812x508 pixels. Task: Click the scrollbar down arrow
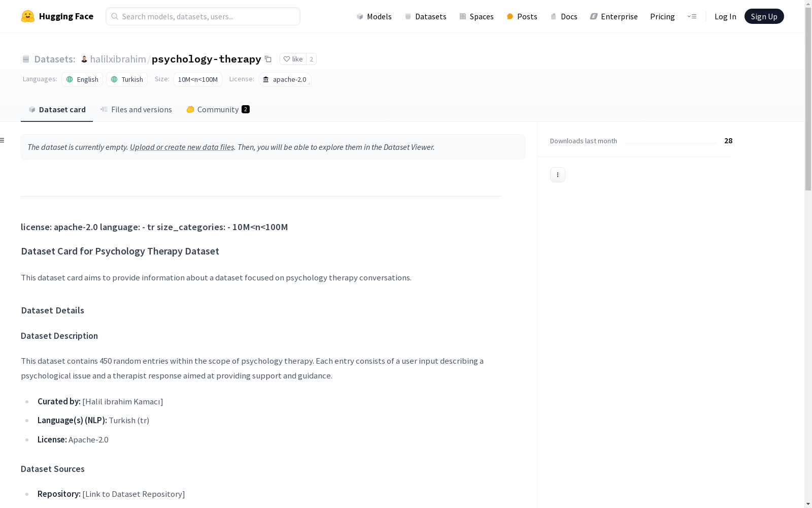pos(808,503)
